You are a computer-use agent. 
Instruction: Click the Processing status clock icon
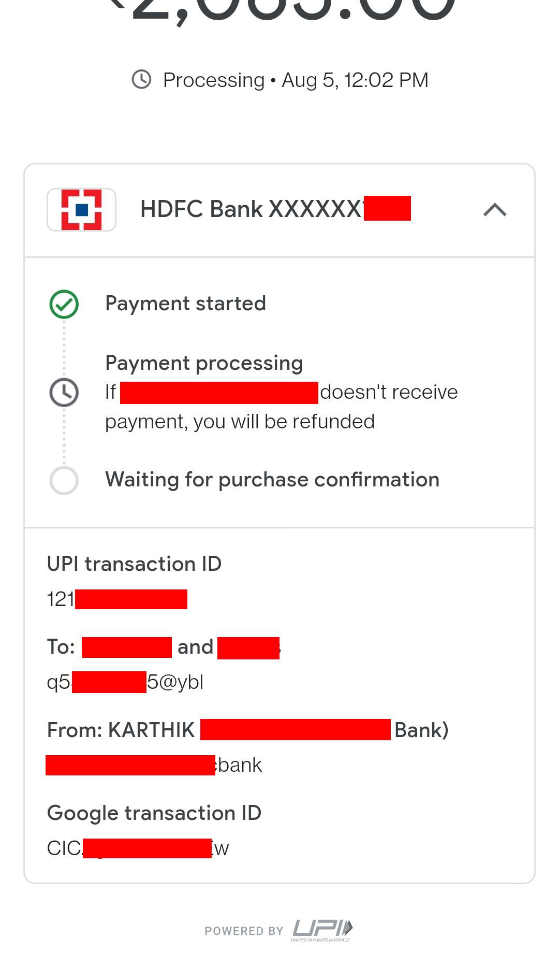tap(141, 80)
